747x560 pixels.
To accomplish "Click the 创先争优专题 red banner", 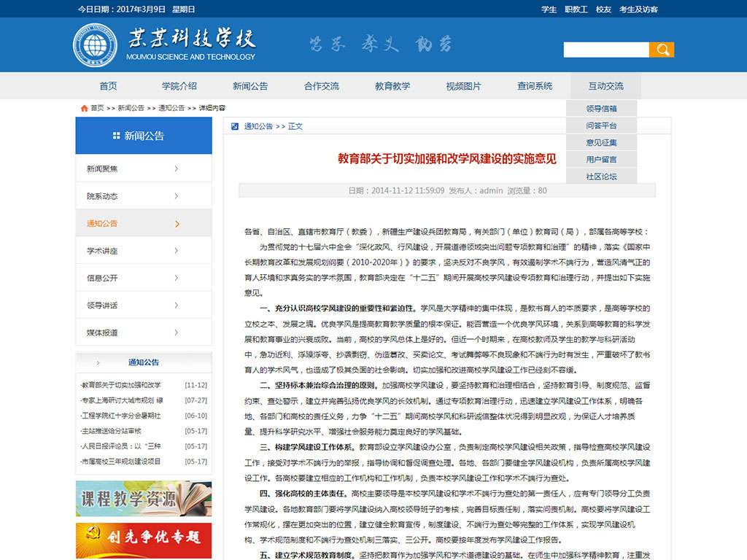I will (x=144, y=540).
